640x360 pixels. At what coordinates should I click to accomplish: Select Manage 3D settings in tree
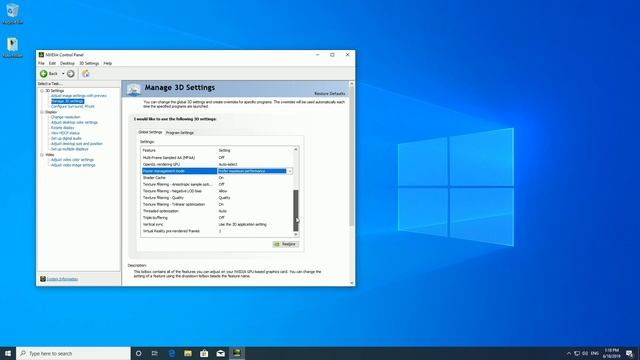[x=68, y=101]
